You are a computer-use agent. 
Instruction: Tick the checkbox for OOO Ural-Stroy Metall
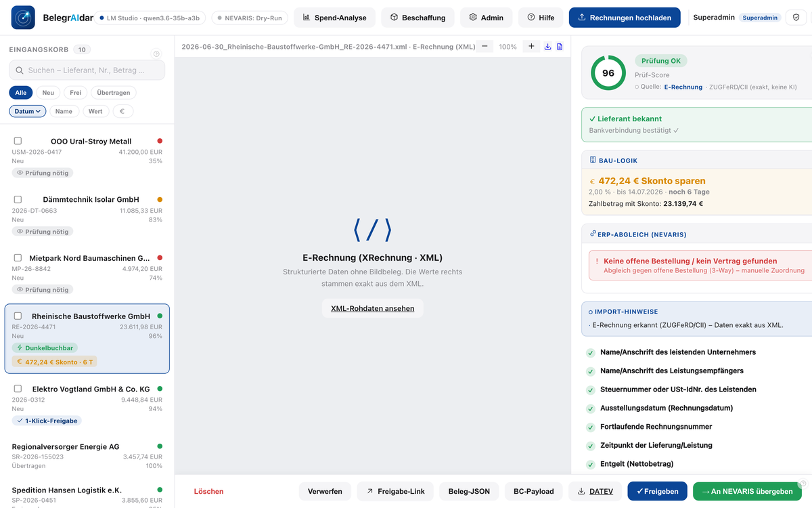18,142
